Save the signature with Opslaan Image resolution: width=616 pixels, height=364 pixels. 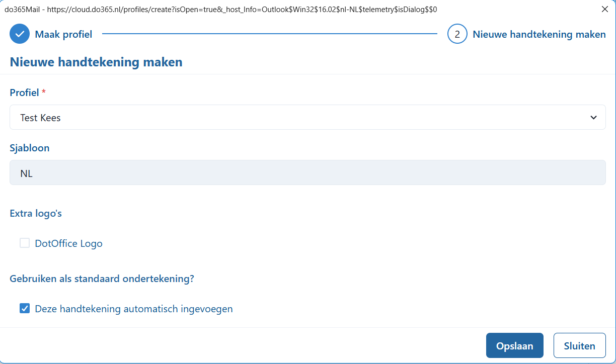click(x=514, y=345)
